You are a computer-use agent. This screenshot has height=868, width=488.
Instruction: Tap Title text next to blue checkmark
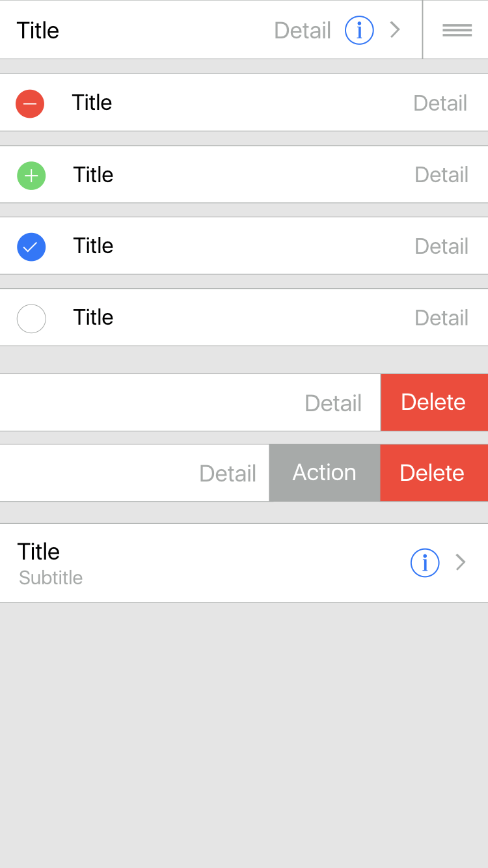click(93, 245)
